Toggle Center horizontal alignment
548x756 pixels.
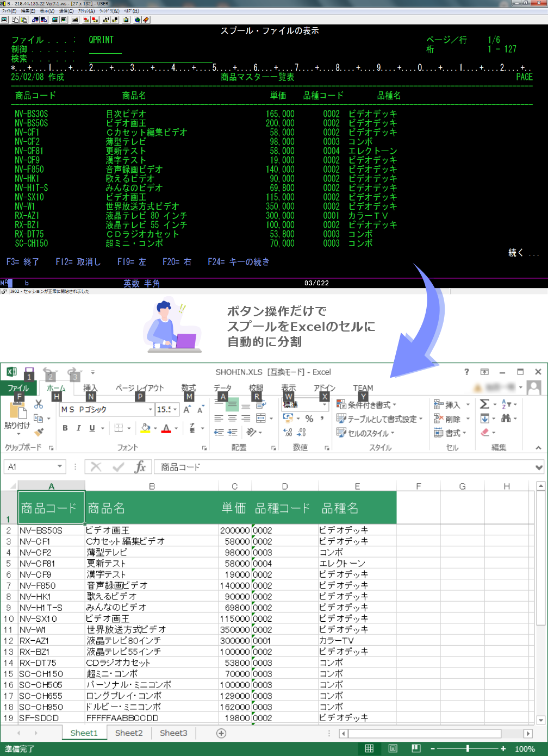(232, 418)
